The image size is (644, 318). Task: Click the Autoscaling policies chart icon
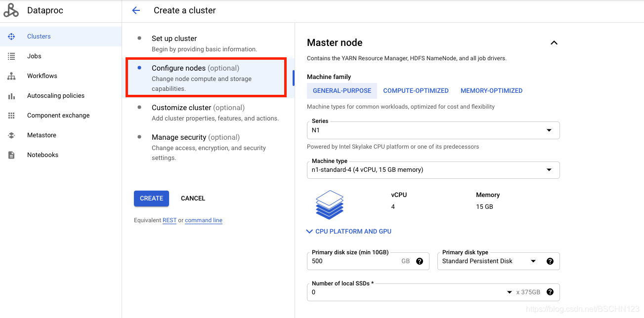click(x=11, y=96)
